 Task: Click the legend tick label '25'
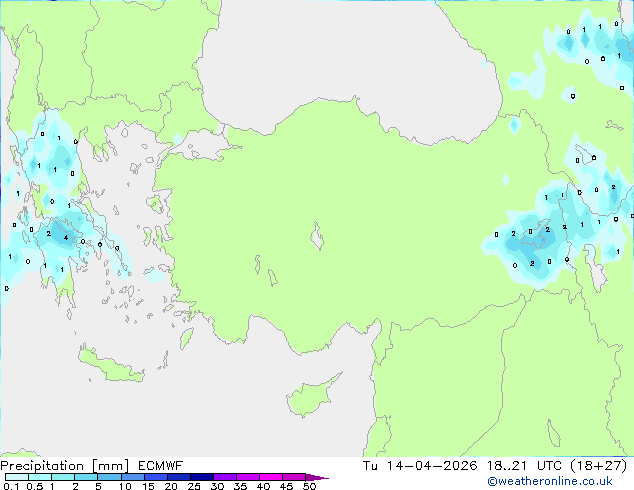(x=194, y=486)
